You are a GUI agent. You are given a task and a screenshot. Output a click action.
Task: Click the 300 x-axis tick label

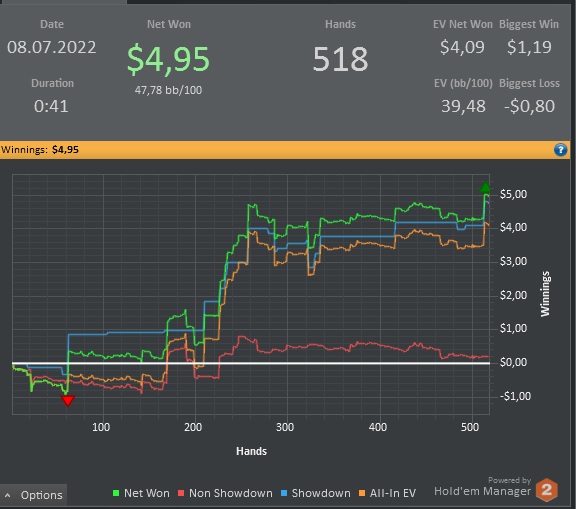(x=285, y=427)
